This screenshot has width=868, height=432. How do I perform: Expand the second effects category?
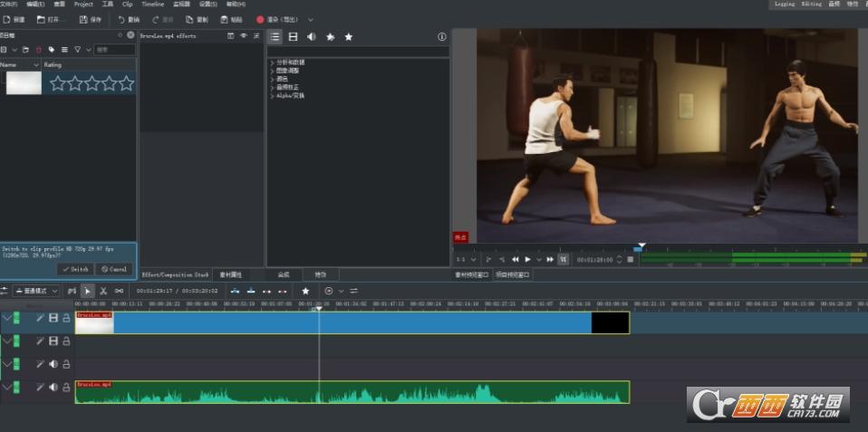273,71
